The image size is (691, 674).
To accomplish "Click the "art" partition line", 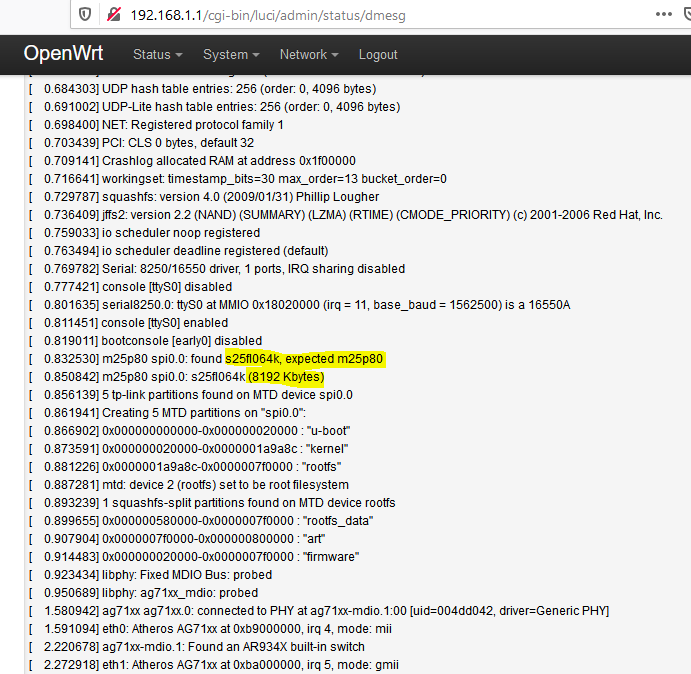I will pyautogui.click(x=177, y=539).
